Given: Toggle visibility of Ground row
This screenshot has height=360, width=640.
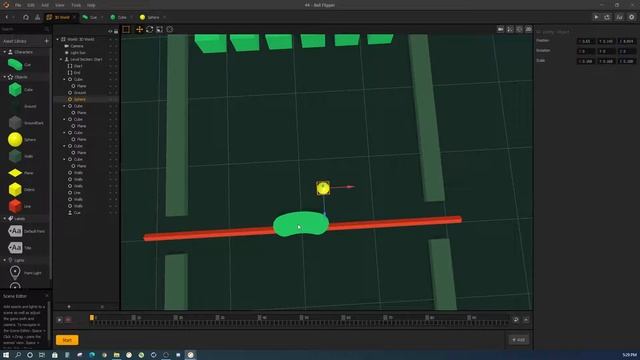Looking at the screenshot, I should click(110, 93).
